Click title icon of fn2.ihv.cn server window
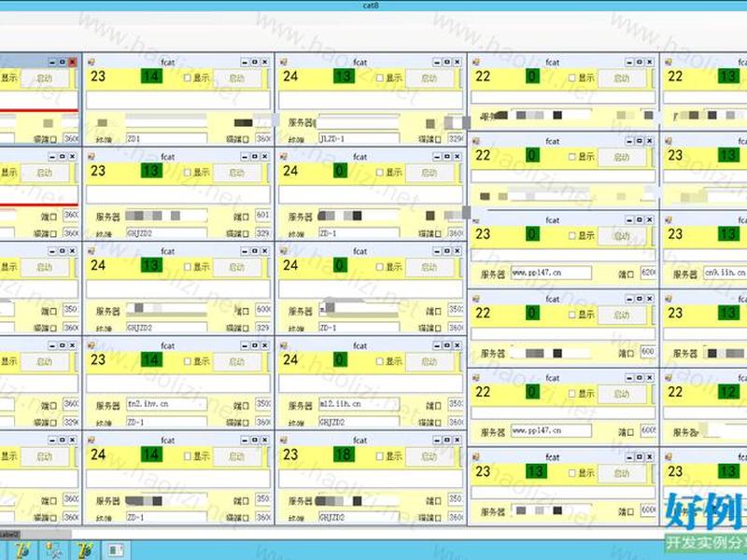 coord(92,345)
